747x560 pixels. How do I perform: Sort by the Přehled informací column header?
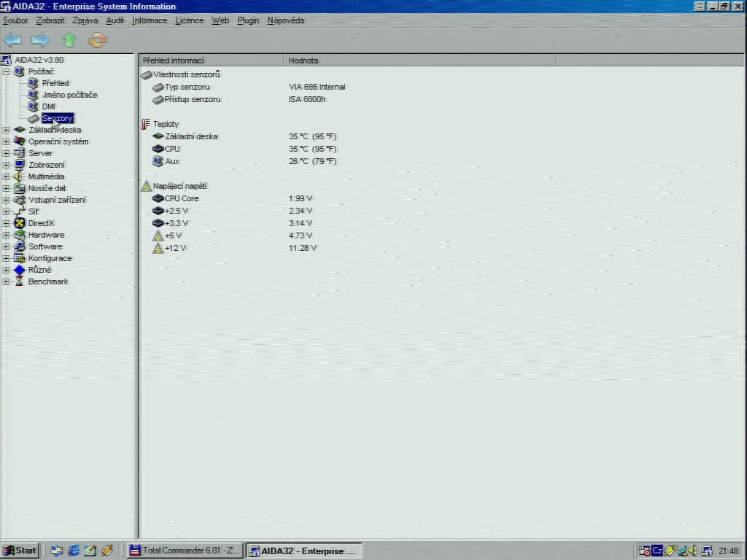tap(212, 61)
